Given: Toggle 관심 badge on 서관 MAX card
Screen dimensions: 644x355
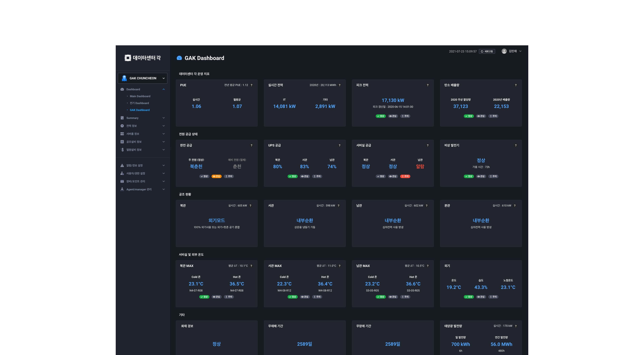Looking at the screenshot, I should point(305,297).
